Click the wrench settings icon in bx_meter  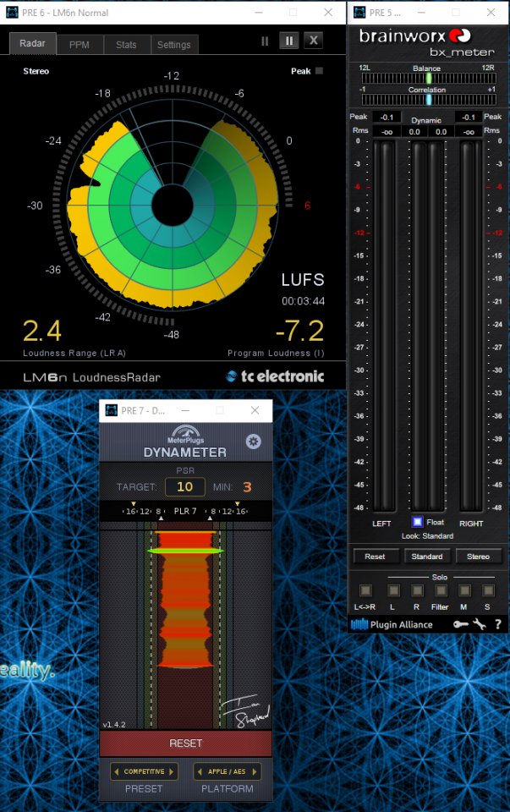tap(480, 624)
